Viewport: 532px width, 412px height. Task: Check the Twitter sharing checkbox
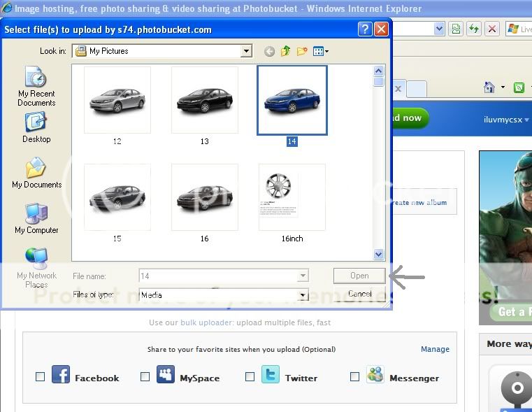coord(250,376)
